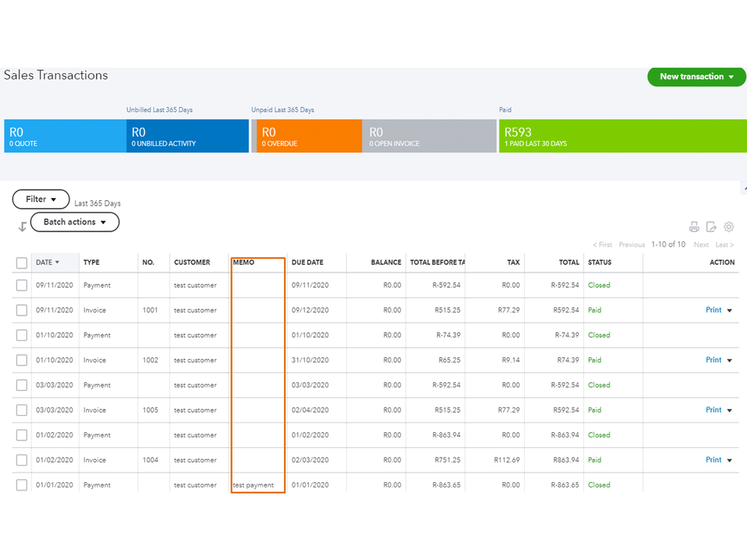
Task: Select the R0 Quote money bar
Action: pyautogui.click(x=65, y=136)
